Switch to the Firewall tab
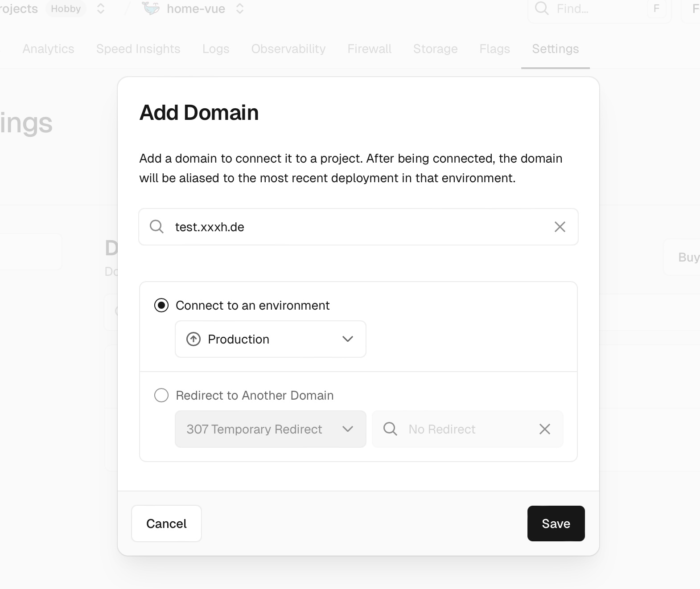Image resolution: width=700 pixels, height=589 pixels. tap(369, 49)
